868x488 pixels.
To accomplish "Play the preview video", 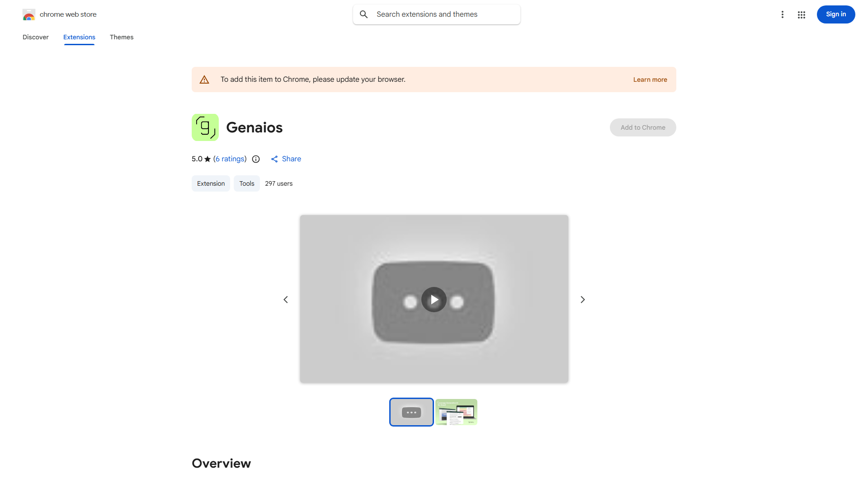I will coord(434,300).
